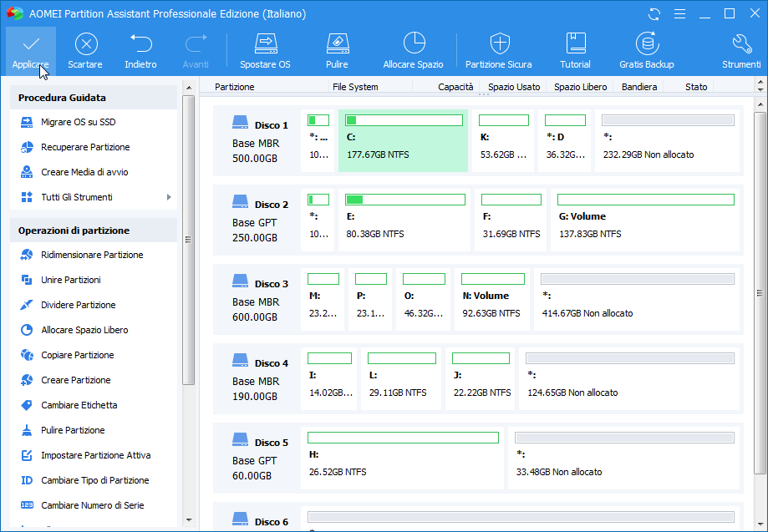Viewport: 768px width, 532px height.
Task: Select the 33.48GB Non allocato space
Action: [623, 459]
